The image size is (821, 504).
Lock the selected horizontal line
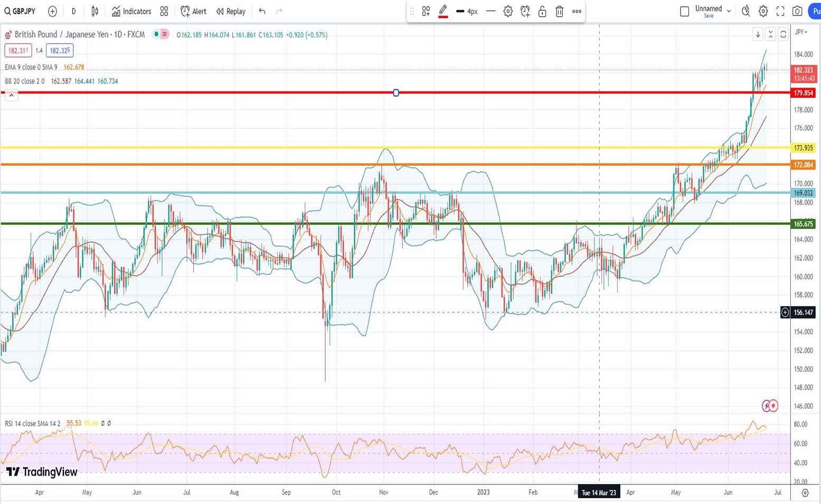542,11
